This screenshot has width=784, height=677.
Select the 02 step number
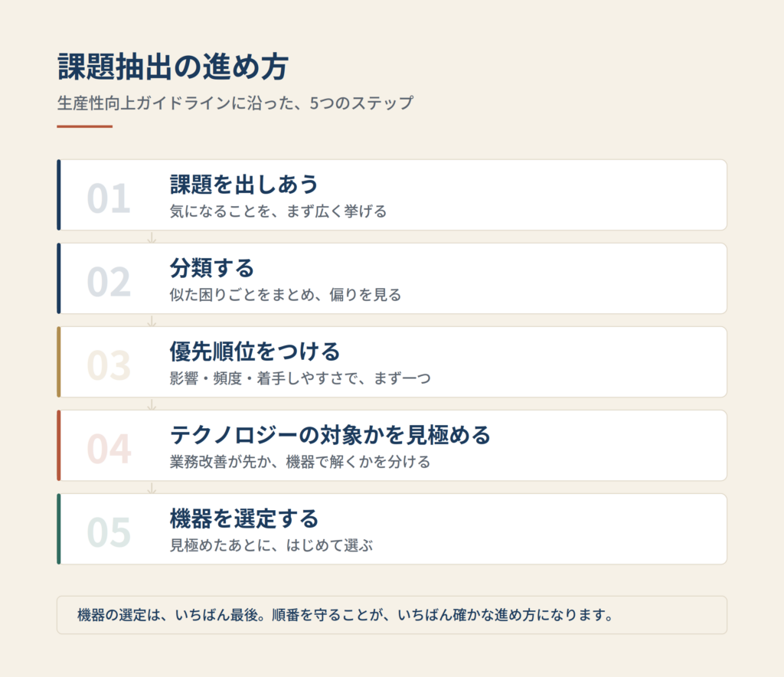click(x=109, y=282)
